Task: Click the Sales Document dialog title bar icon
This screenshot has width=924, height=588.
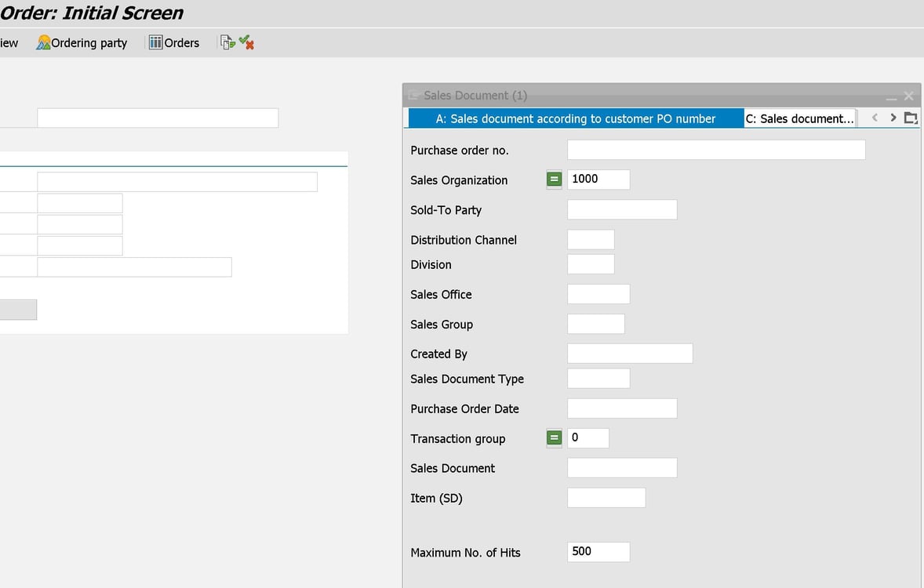Action: (414, 95)
